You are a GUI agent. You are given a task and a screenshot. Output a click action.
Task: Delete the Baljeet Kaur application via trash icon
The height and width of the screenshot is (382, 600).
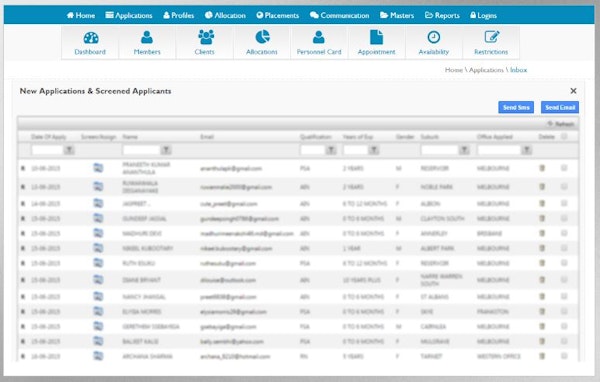click(542, 341)
